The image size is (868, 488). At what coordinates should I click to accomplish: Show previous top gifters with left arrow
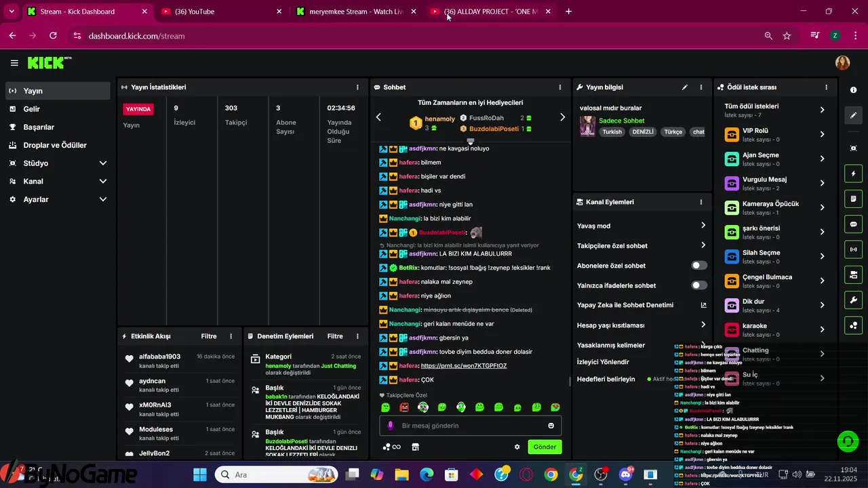click(378, 117)
